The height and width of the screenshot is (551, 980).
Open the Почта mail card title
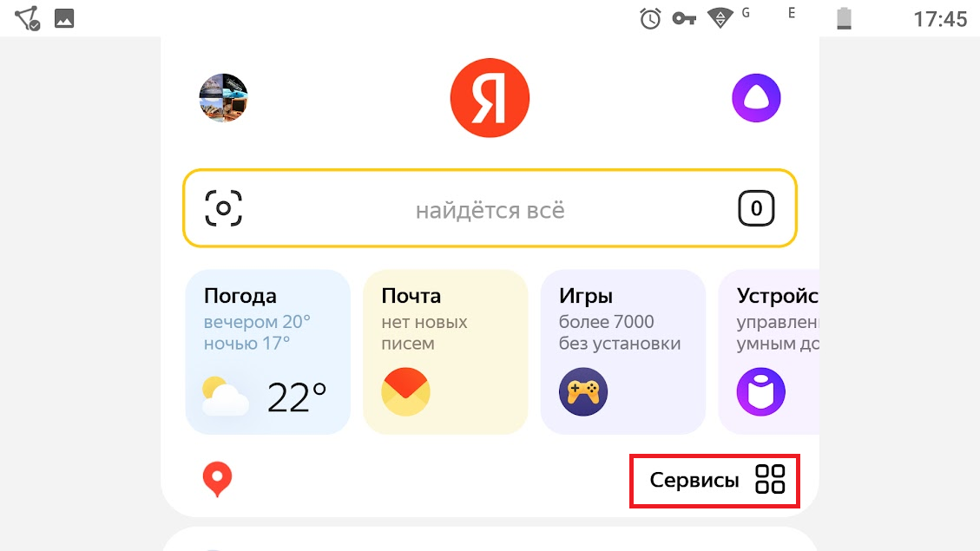(411, 296)
